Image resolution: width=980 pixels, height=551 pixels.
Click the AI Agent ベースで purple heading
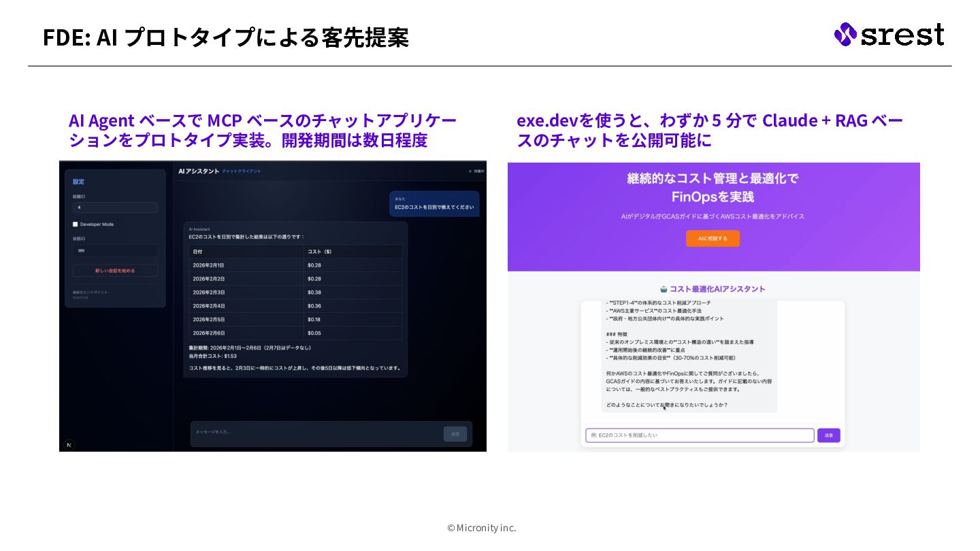[263, 130]
